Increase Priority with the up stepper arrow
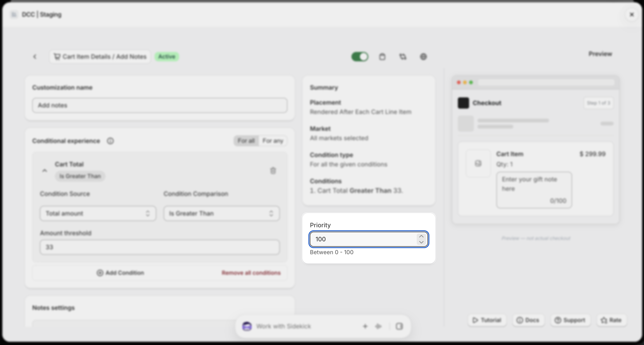 pos(421,236)
